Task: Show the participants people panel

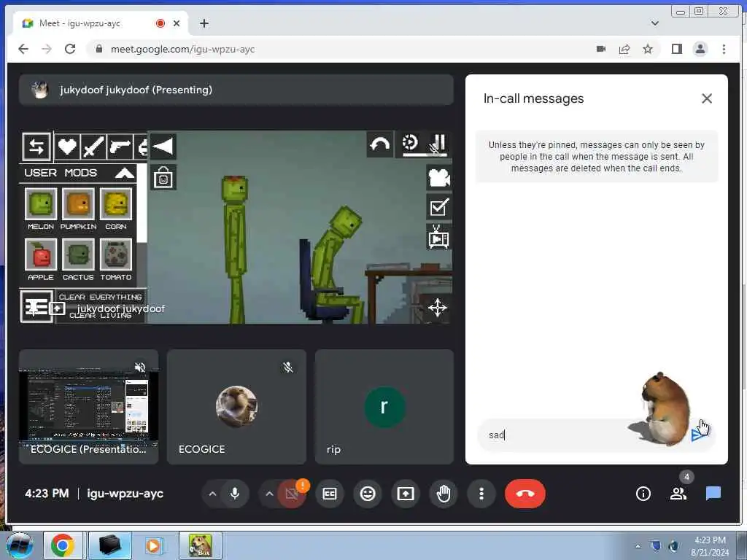Action: click(x=678, y=494)
